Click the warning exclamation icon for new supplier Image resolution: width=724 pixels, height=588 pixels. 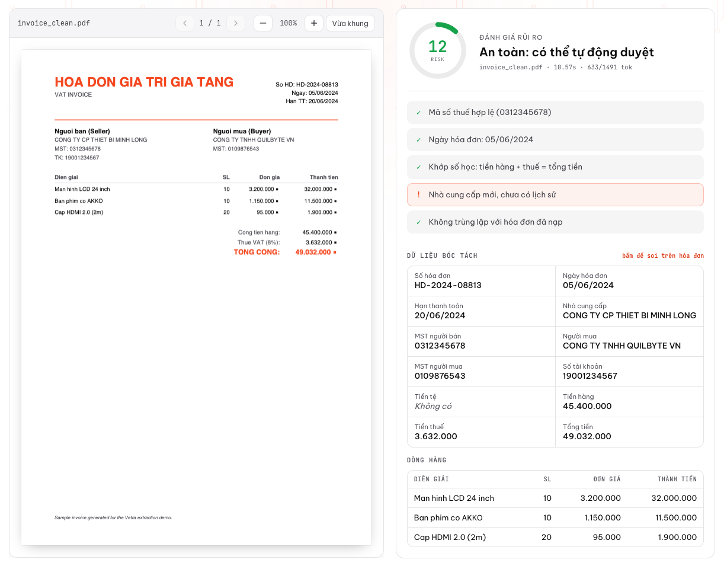pos(418,194)
